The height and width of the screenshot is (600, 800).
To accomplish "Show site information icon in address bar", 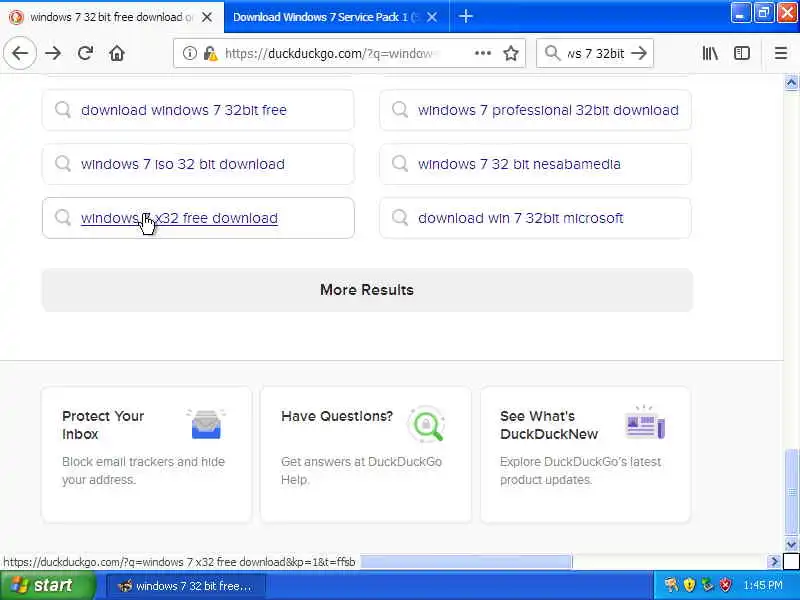I will pyautogui.click(x=189, y=53).
